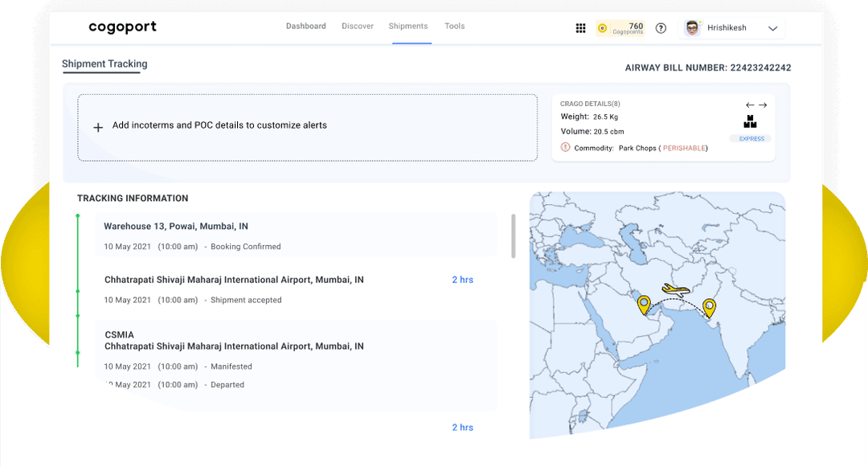Click the EXPRESS badge in cargo details
868x467 pixels.
(x=751, y=139)
